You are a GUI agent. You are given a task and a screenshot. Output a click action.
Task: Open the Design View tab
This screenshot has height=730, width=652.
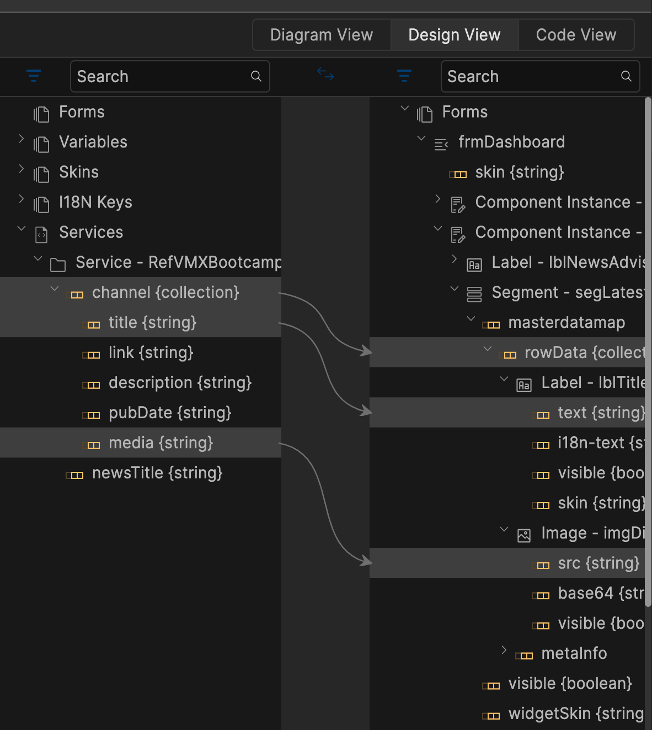(454, 35)
